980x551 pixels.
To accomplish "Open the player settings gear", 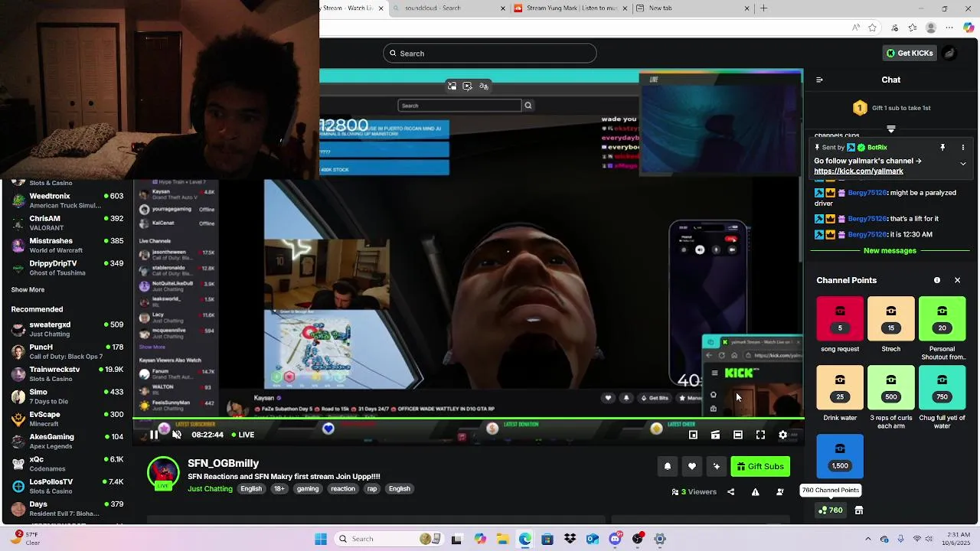I will (782, 435).
